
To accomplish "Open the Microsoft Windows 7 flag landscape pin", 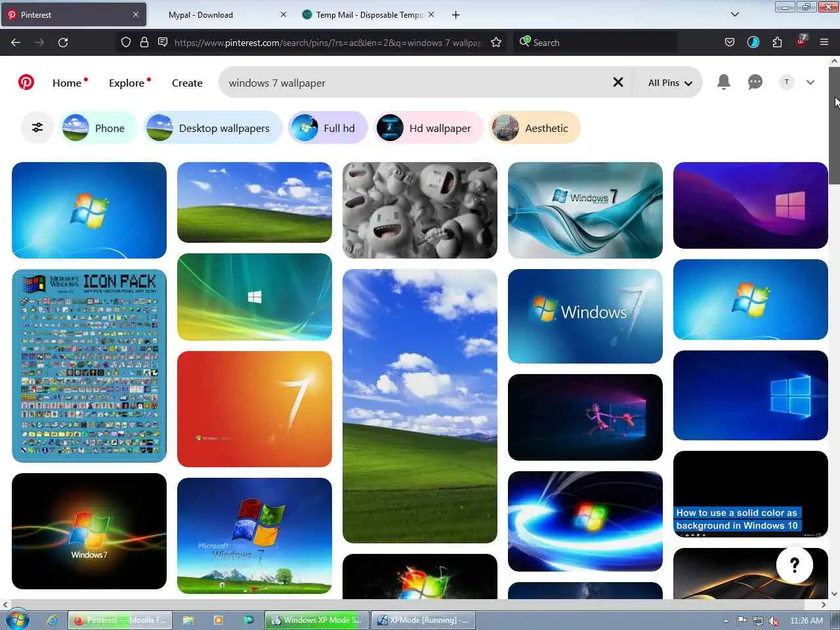I will point(255,535).
